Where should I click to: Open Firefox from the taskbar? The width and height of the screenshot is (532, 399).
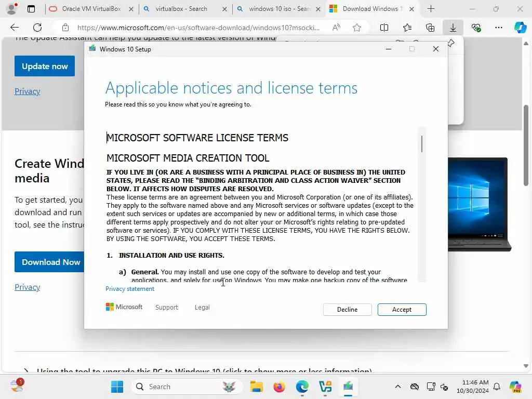pos(279,387)
